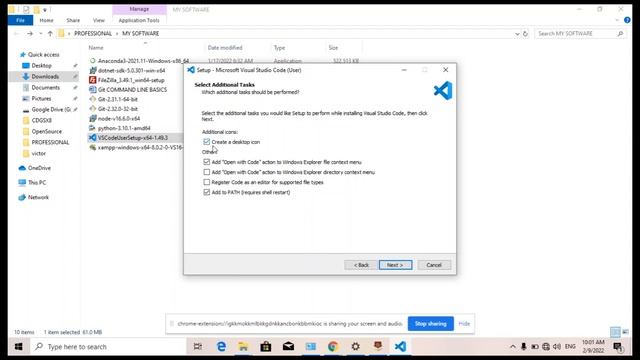Switch to the Share ribbon tab
Image resolution: width=640 pixels, height=360 pixels.
(73, 20)
